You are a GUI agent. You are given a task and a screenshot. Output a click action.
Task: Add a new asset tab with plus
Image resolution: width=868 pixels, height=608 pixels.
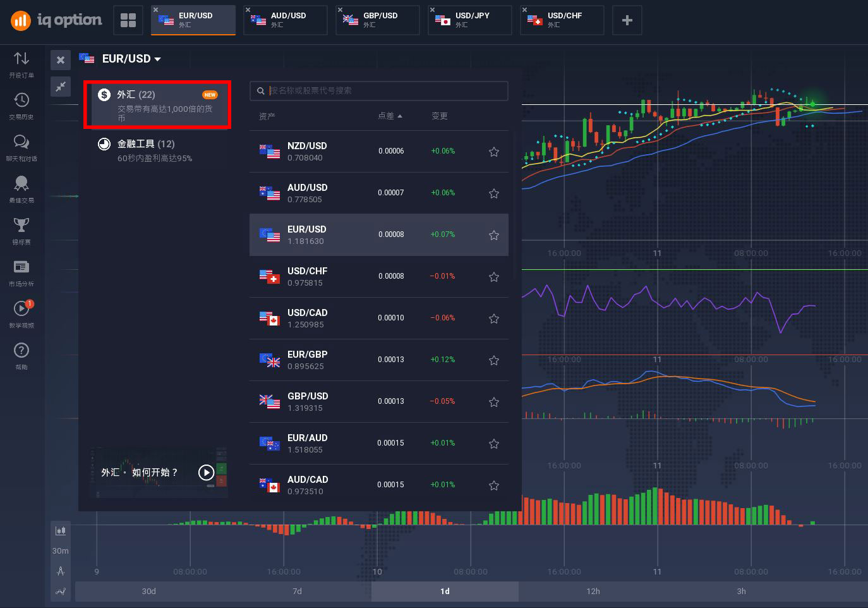pyautogui.click(x=627, y=20)
